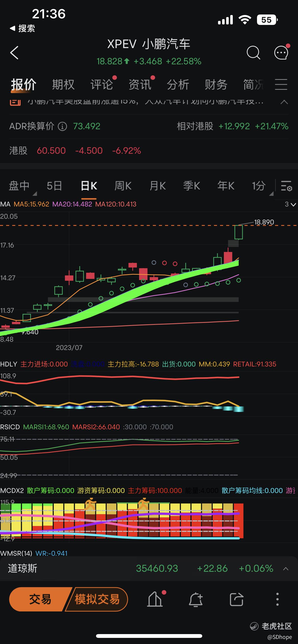The height and width of the screenshot is (644, 298).
Task: Switch to the 资讯 tab
Action: [140, 84]
